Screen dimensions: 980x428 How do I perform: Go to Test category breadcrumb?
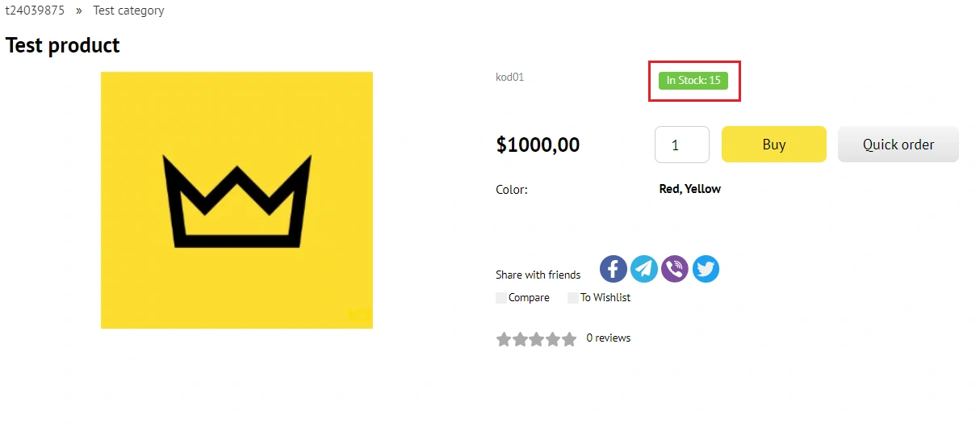pyautogui.click(x=128, y=10)
